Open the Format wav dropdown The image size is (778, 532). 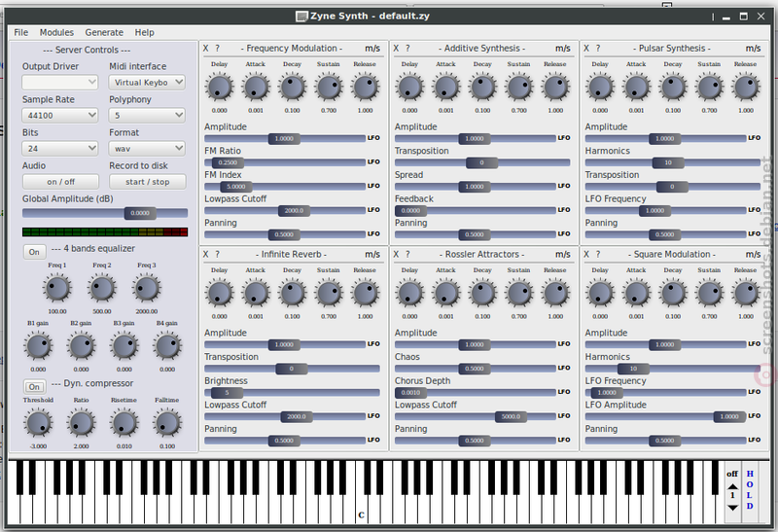[147, 148]
